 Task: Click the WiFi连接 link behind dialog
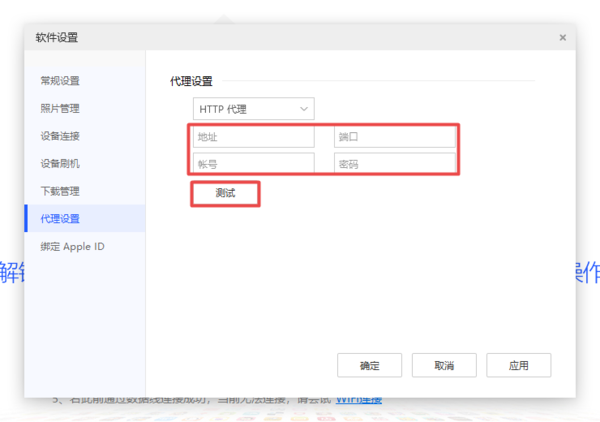point(358,401)
